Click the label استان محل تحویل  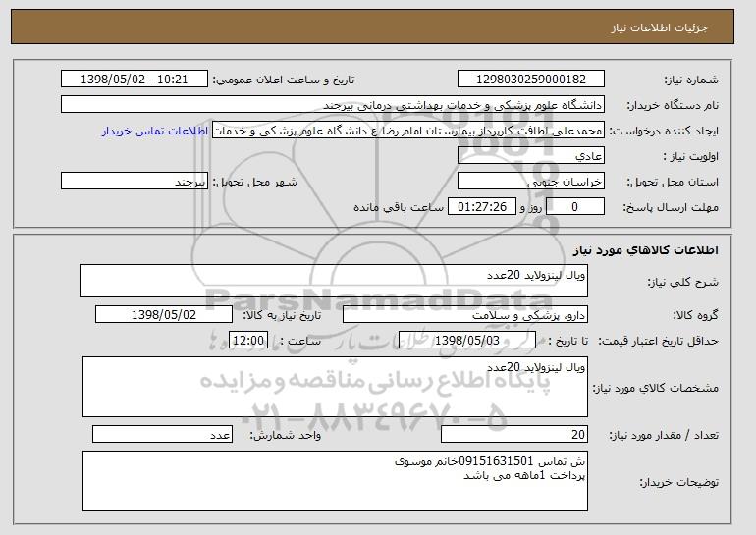pos(673,182)
